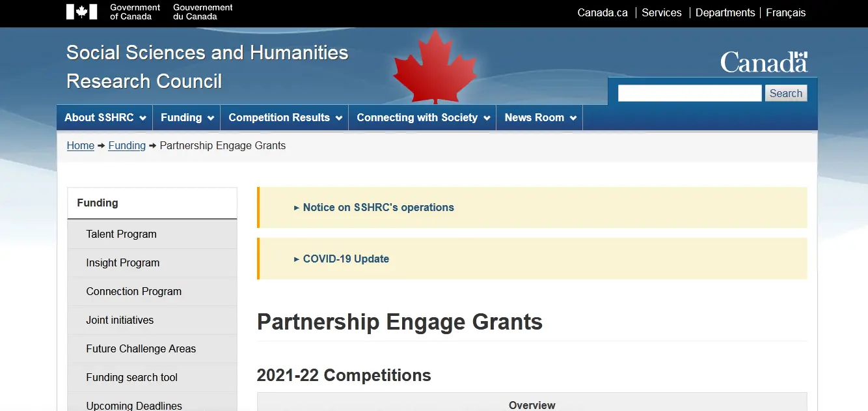Open Insight Program from the sidebar
868x411 pixels.
tap(123, 263)
